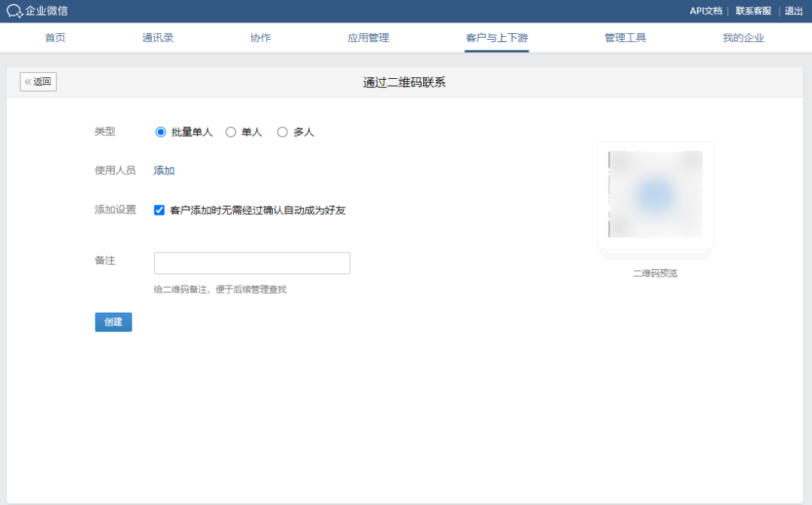Focus the 备注 input field
This screenshot has width=812, height=505.
[252, 263]
